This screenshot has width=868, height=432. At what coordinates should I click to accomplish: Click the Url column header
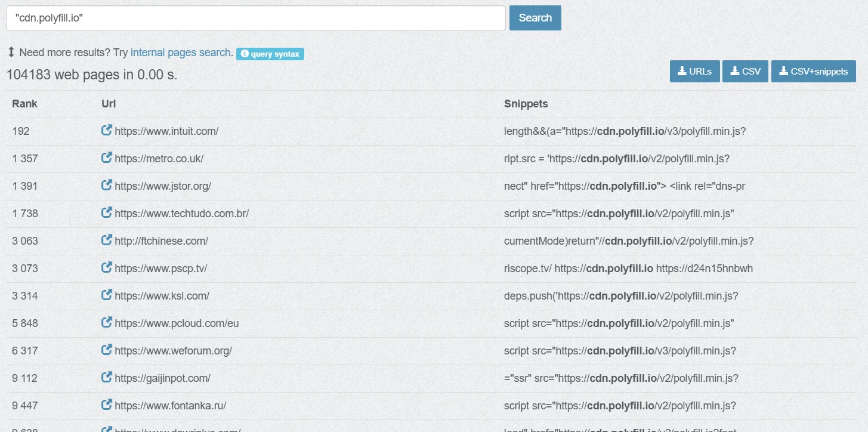pyautogui.click(x=109, y=104)
